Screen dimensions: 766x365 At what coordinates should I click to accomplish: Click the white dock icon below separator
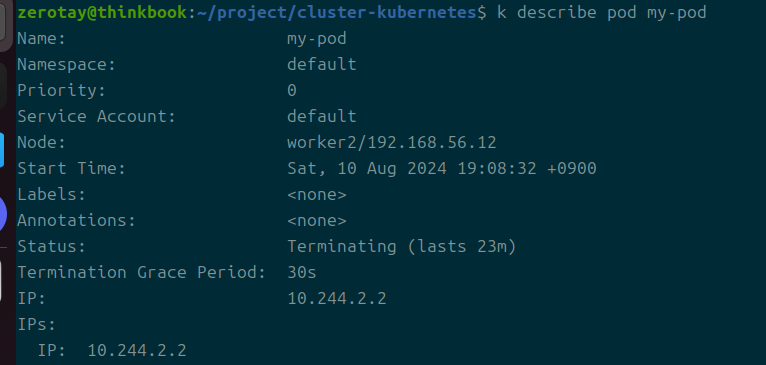point(1,280)
